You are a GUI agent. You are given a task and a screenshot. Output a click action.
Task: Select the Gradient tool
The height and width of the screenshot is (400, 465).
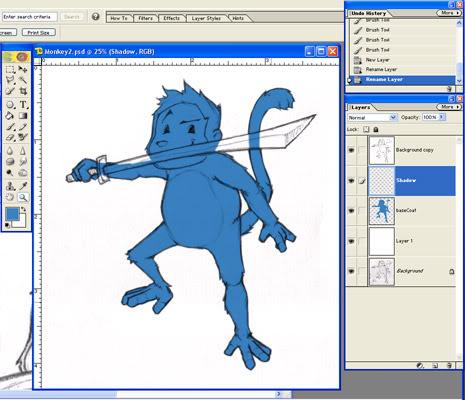[23, 115]
